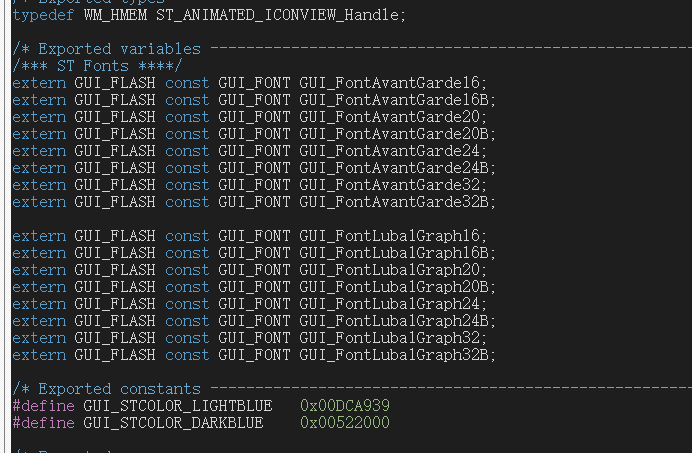Click GUI_FontAvantGarde16B identifier

(394, 100)
